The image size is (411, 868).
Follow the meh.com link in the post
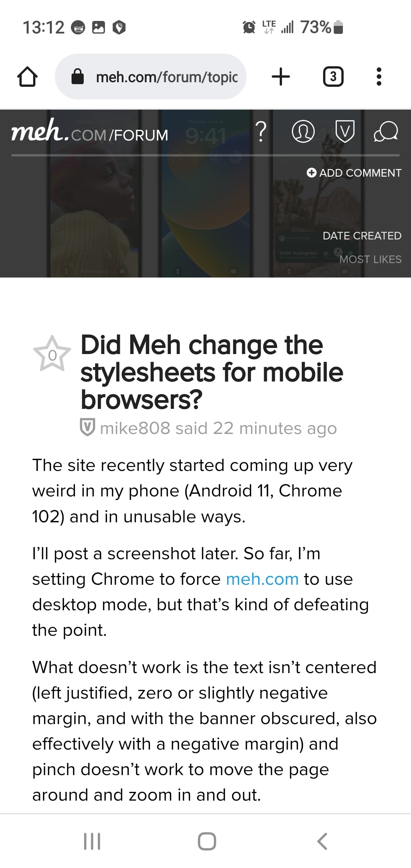point(262,579)
